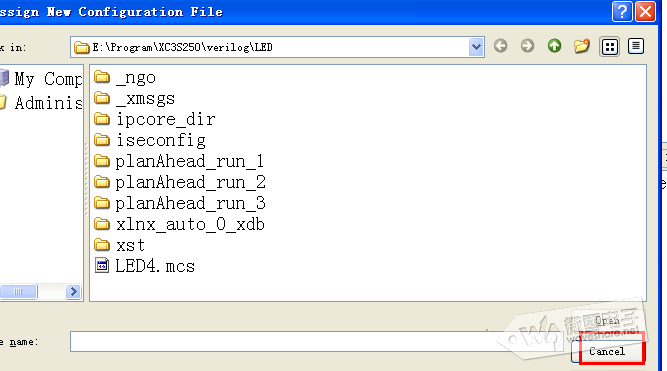Switch to detail view icon

click(636, 46)
